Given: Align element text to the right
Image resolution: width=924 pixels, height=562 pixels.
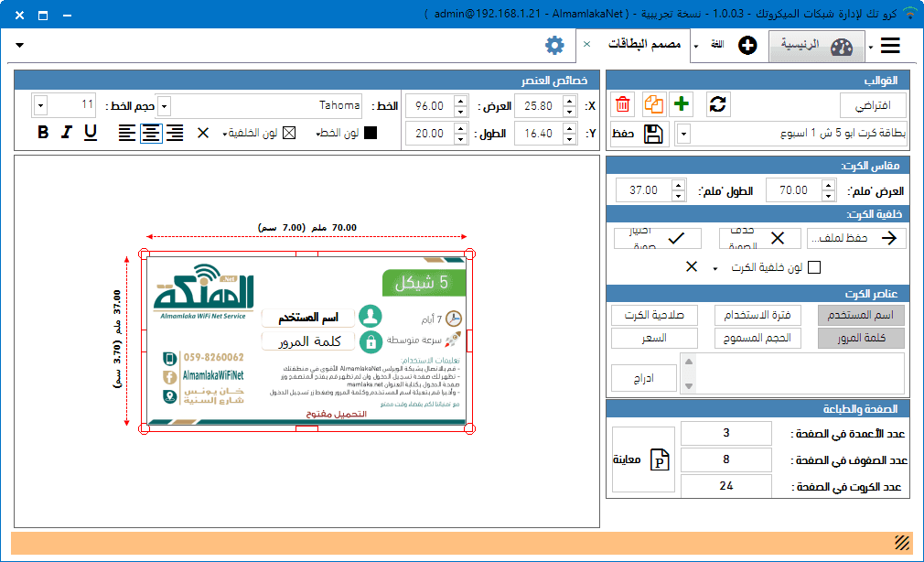Looking at the screenshot, I should [x=175, y=133].
